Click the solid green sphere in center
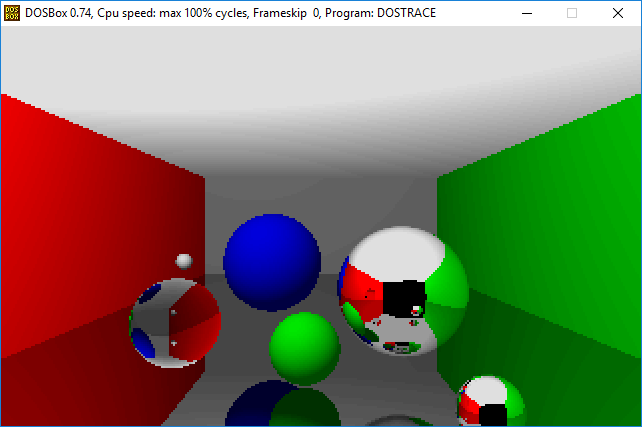Screen dimensions: 642x427 (x=305, y=349)
